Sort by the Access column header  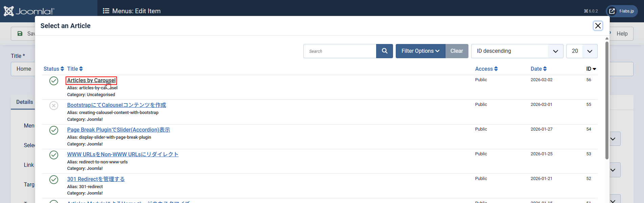click(486, 69)
